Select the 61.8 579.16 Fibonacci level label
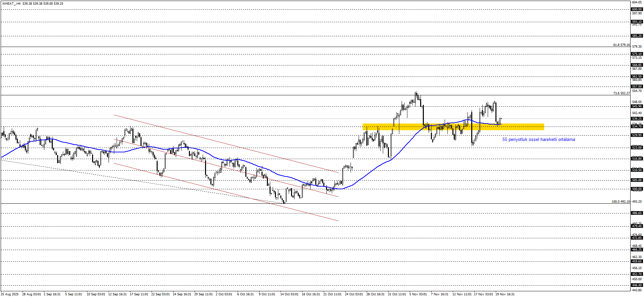Image resolution: width=644 pixels, height=298 pixels. click(x=621, y=45)
